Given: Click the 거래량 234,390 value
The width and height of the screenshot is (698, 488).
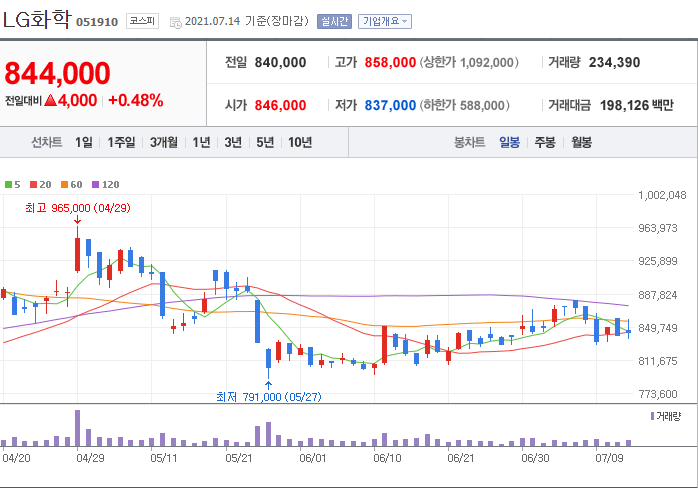Looking at the screenshot, I should 614,62.
